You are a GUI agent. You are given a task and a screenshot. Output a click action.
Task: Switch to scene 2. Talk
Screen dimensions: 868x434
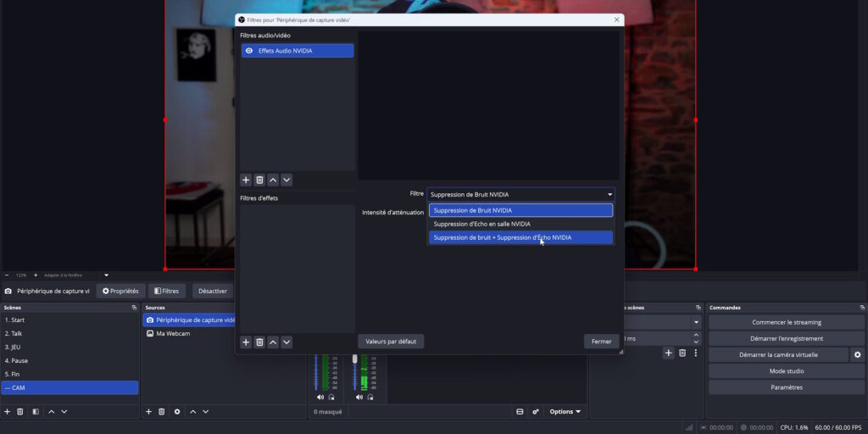tap(70, 334)
